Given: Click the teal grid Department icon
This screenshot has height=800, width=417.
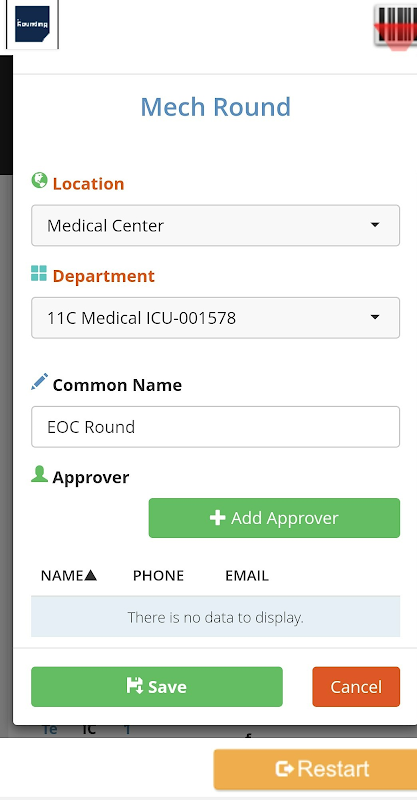Looking at the screenshot, I should (39, 273).
